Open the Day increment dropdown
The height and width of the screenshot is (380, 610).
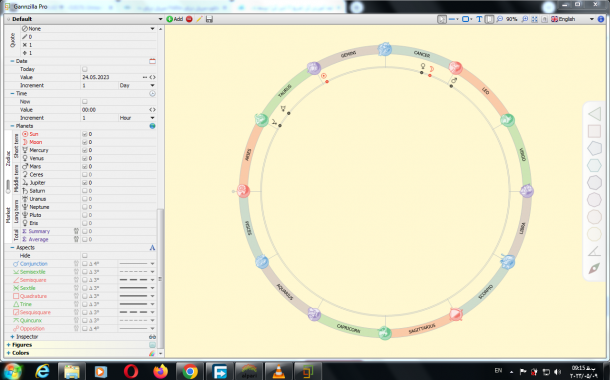[x=137, y=86]
